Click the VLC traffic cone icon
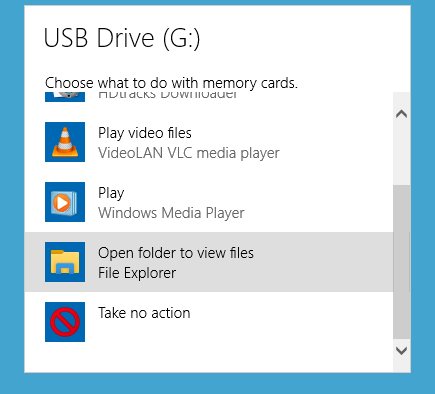 pyautogui.click(x=65, y=142)
